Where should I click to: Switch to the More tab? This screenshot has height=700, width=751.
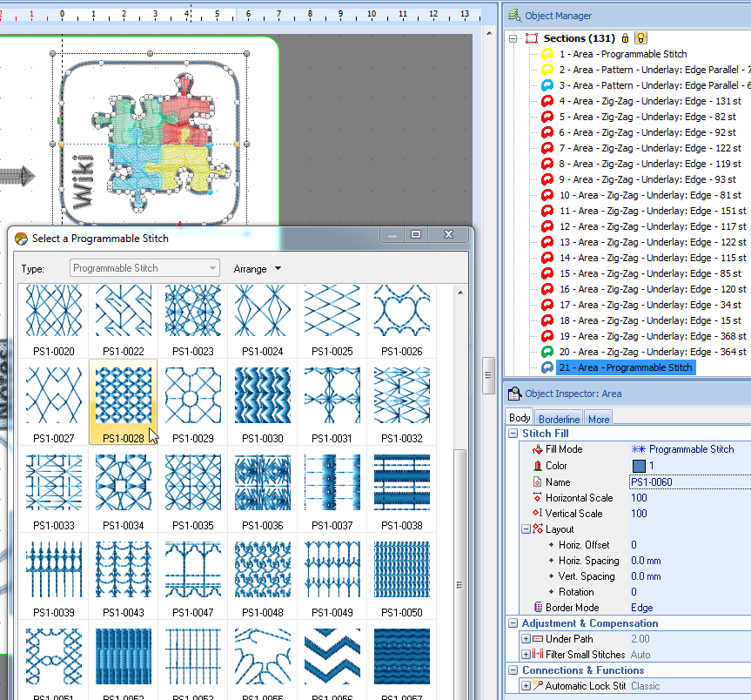[x=599, y=419]
